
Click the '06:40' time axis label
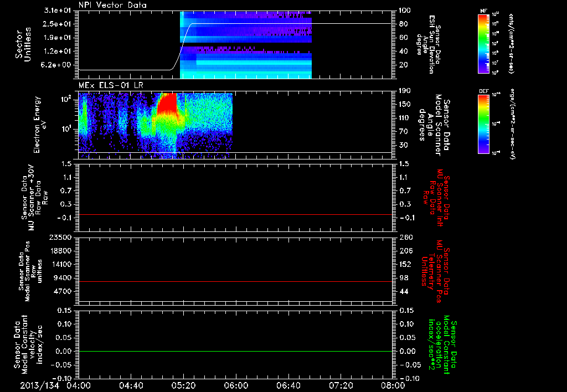click(288, 385)
